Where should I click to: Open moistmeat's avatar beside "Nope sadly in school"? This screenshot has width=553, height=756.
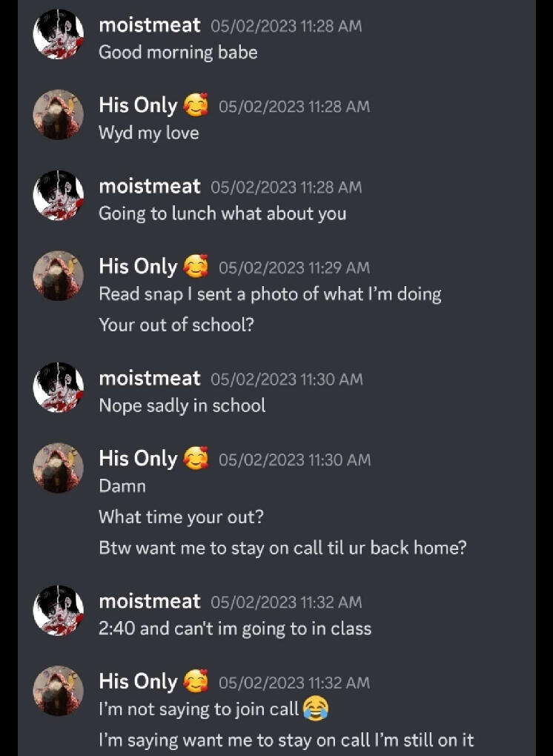[59, 388]
